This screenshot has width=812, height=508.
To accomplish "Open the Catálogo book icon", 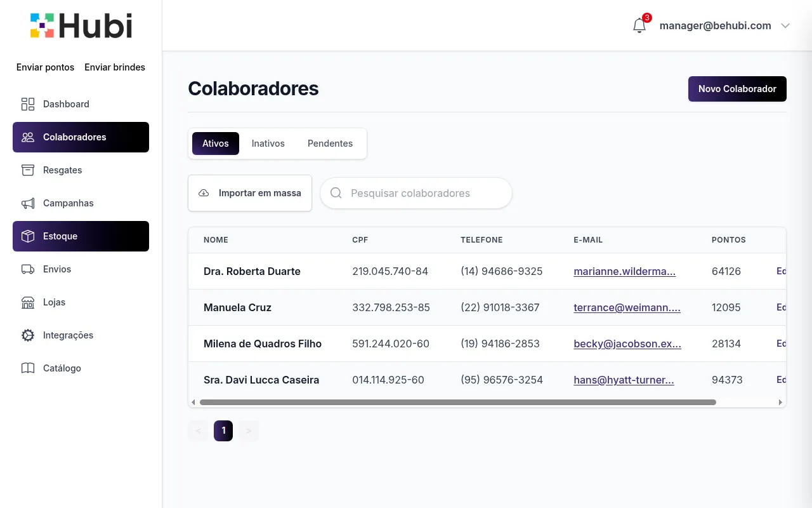I will (28, 368).
